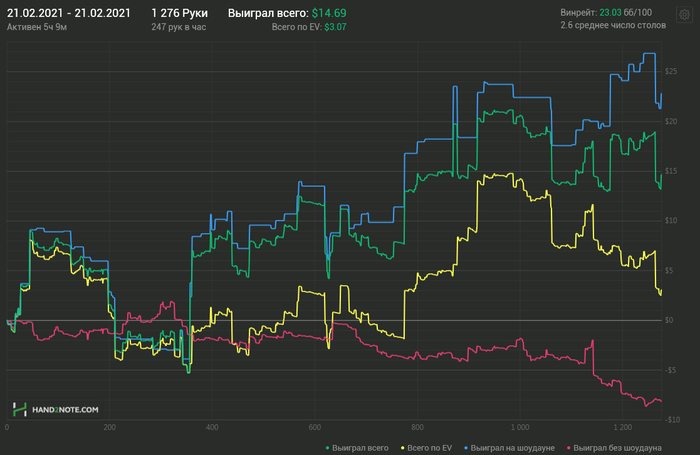The width and height of the screenshot is (700, 455).
Task: Select the 21.02.2021 - 21.02.2021 date range
Action: 69,13
